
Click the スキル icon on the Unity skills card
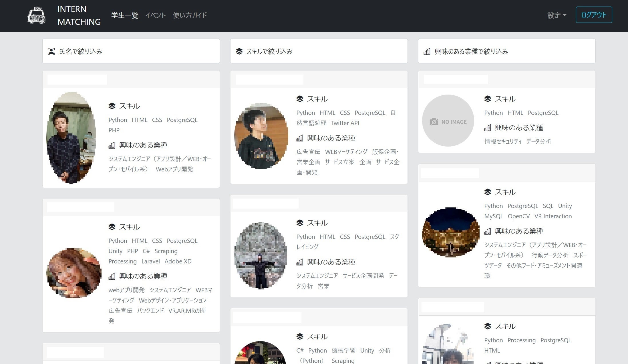click(112, 227)
